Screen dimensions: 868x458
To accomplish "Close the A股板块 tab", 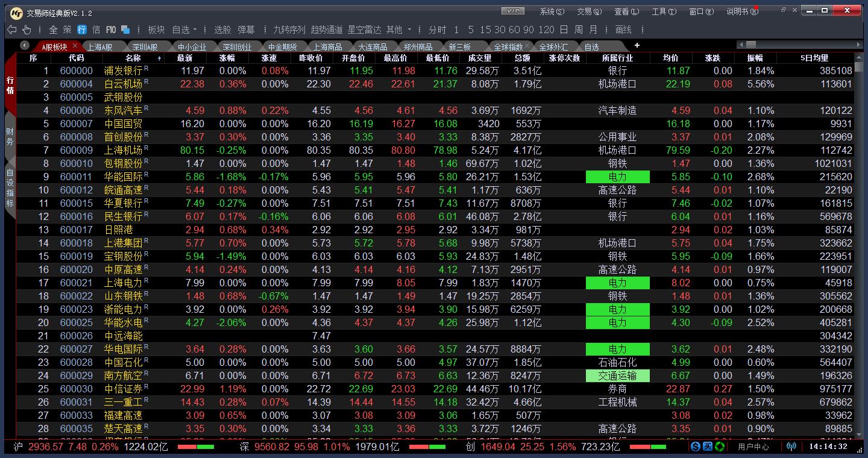I will (75, 46).
